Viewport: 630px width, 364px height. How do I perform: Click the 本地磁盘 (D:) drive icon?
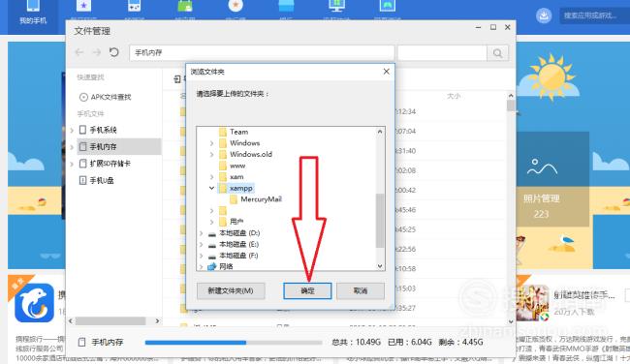(x=212, y=233)
